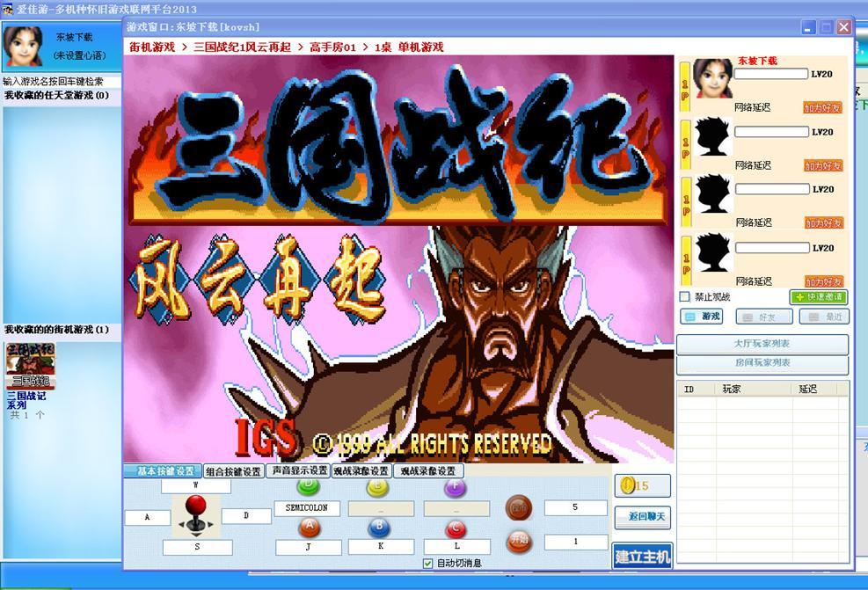Click the 高手房01 breadcrumb link

(x=332, y=47)
